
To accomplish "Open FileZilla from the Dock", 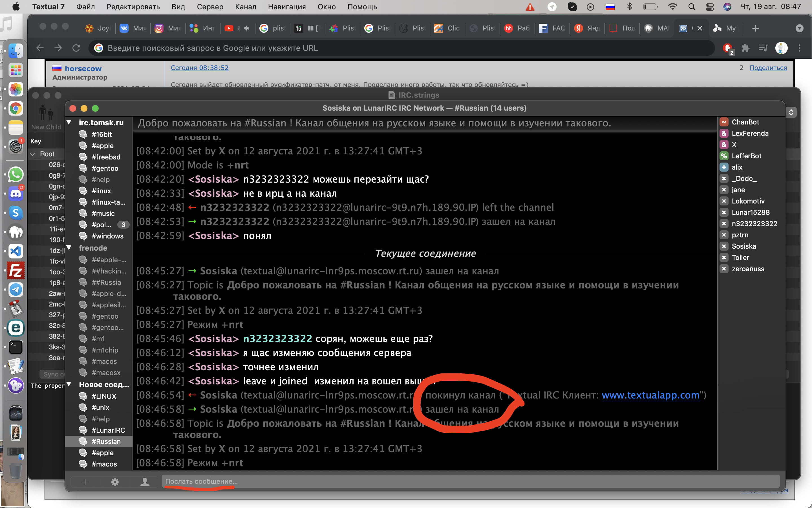I will (x=16, y=270).
